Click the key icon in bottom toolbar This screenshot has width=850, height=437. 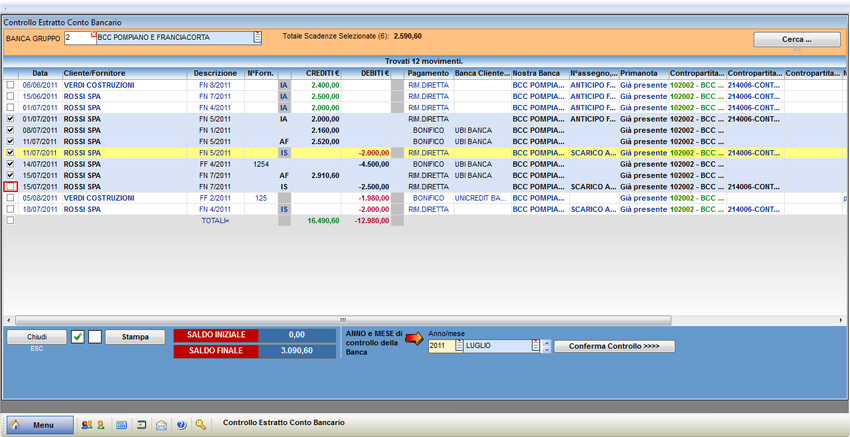point(200,425)
